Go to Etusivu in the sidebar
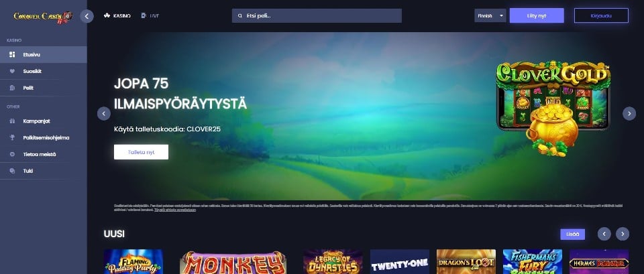644x274 pixels. pyautogui.click(x=43, y=54)
